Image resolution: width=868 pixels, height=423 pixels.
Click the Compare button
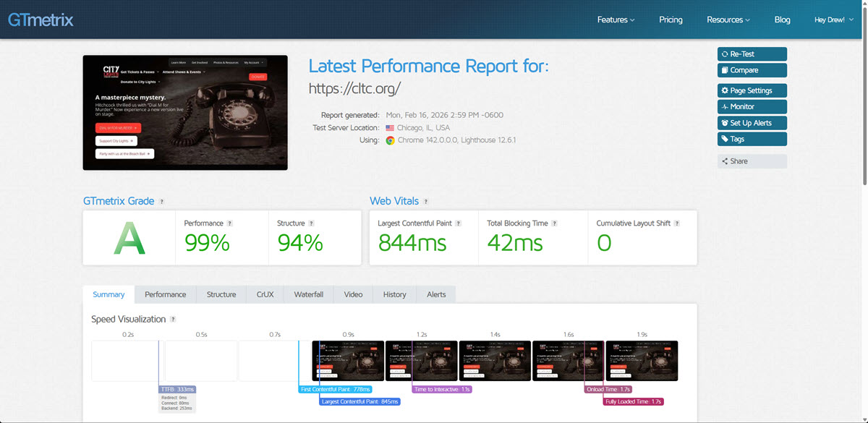pos(752,70)
